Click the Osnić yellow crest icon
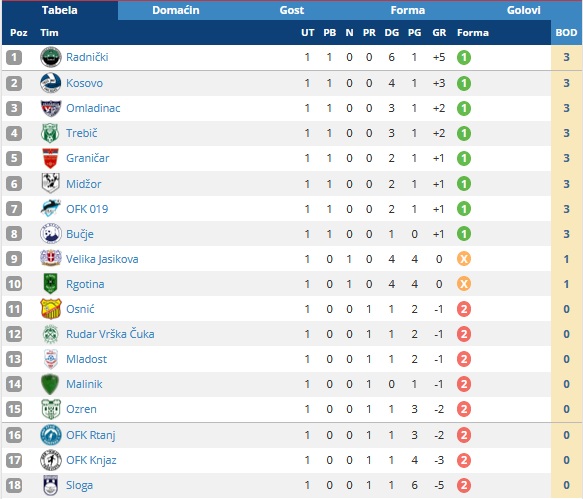The width and height of the screenshot is (583, 499). [x=51, y=309]
